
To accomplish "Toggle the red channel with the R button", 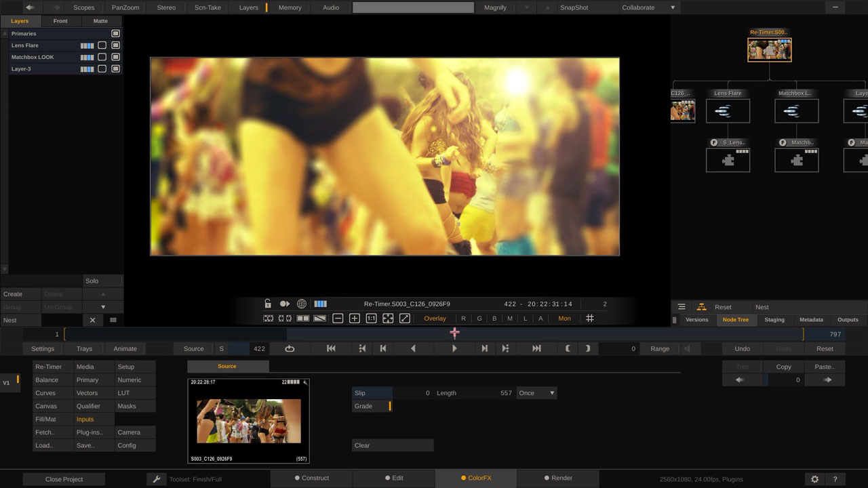I will [464, 318].
